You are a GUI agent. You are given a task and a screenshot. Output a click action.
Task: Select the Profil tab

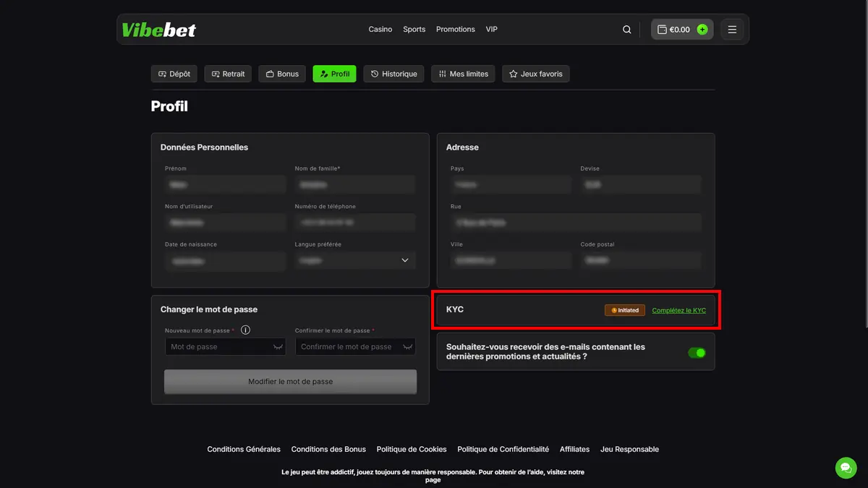(334, 74)
